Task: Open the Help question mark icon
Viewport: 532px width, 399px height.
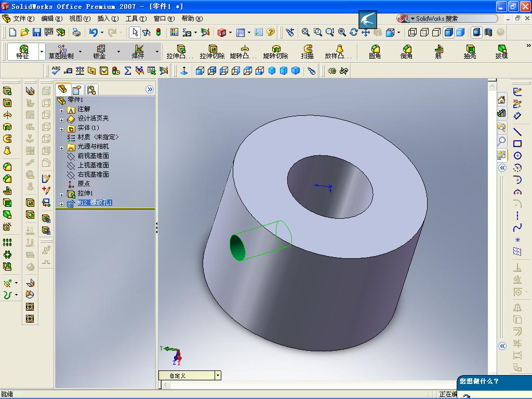Action: click(x=270, y=32)
